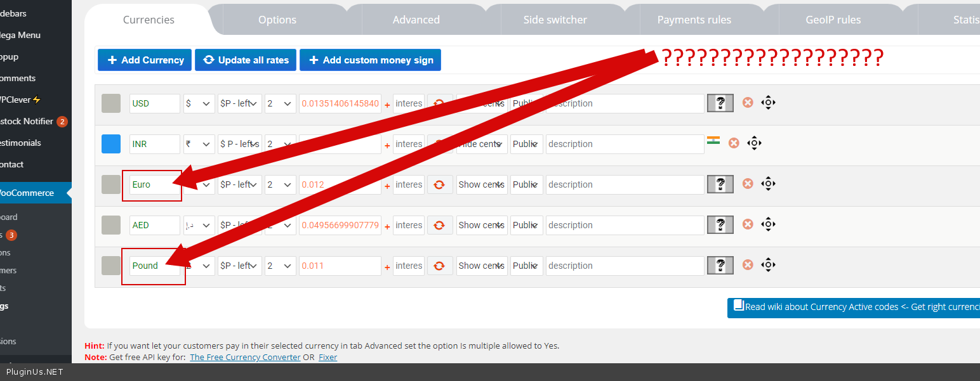Click the USD exchange rate field

(x=340, y=103)
